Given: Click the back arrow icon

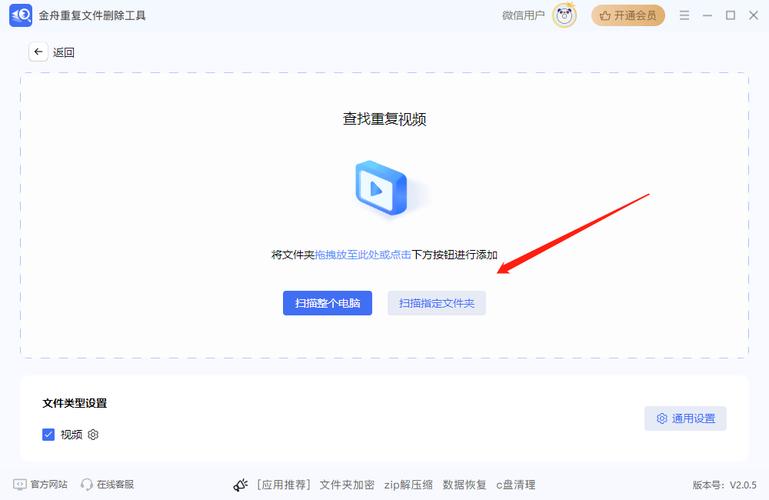Looking at the screenshot, I should 38,52.
